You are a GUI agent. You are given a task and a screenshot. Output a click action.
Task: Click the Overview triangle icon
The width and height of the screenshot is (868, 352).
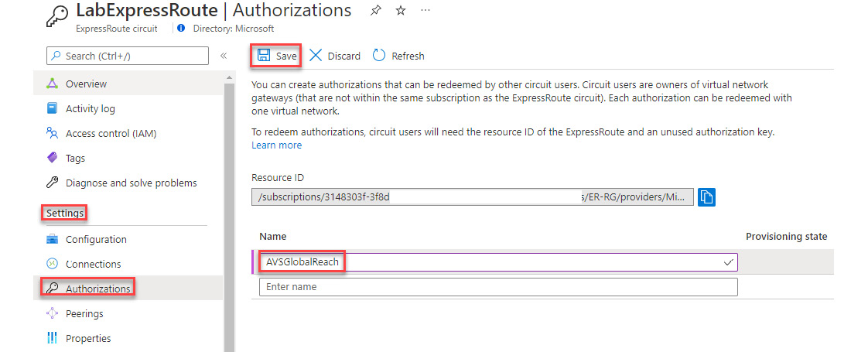pyautogui.click(x=52, y=84)
